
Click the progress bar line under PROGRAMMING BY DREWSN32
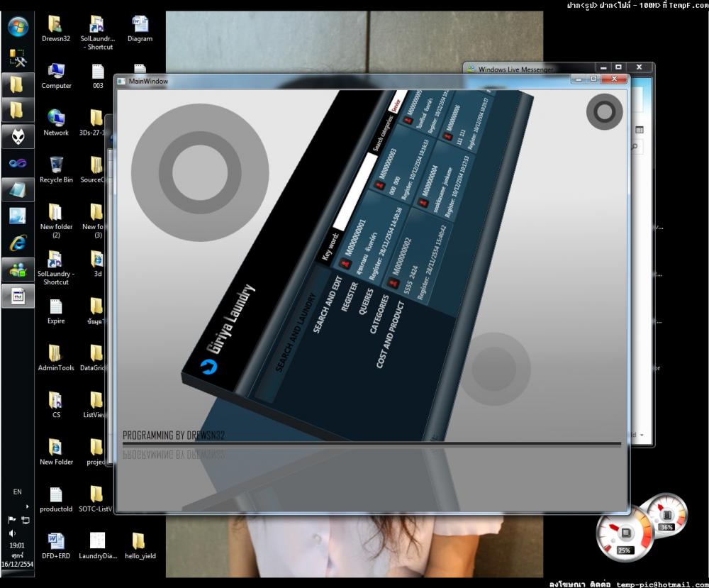pyautogui.click(x=372, y=444)
